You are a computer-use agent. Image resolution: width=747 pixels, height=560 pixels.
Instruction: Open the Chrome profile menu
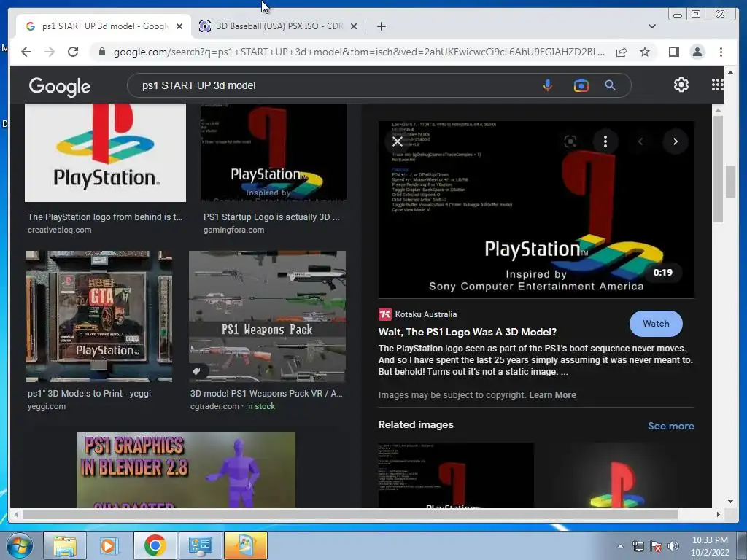click(697, 52)
